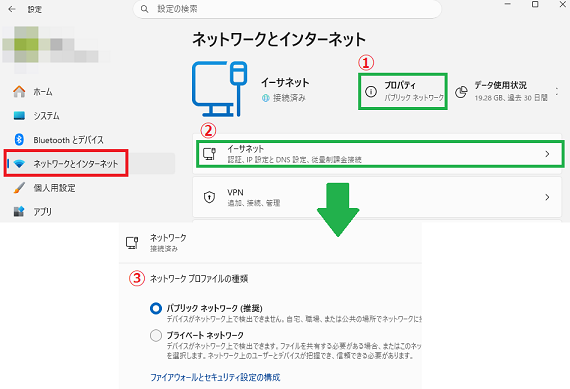Select パブリック ネットワーク (推奨) radio button
Viewport: 570px width, 389px height.
pyautogui.click(x=156, y=308)
